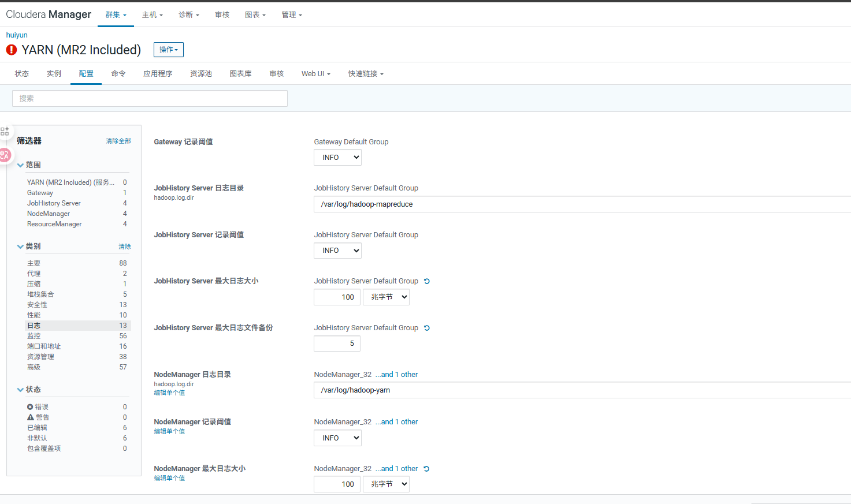851x504 pixels.
Task: Click the red YARN health error icon
Action: (x=12, y=50)
